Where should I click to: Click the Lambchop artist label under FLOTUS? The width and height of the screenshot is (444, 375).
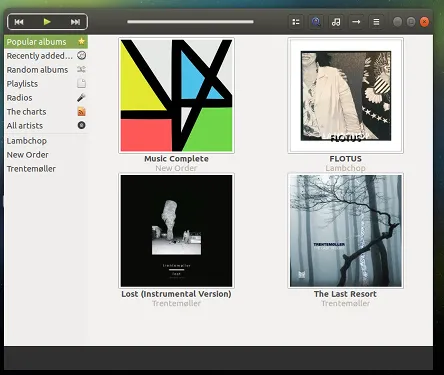pos(346,168)
